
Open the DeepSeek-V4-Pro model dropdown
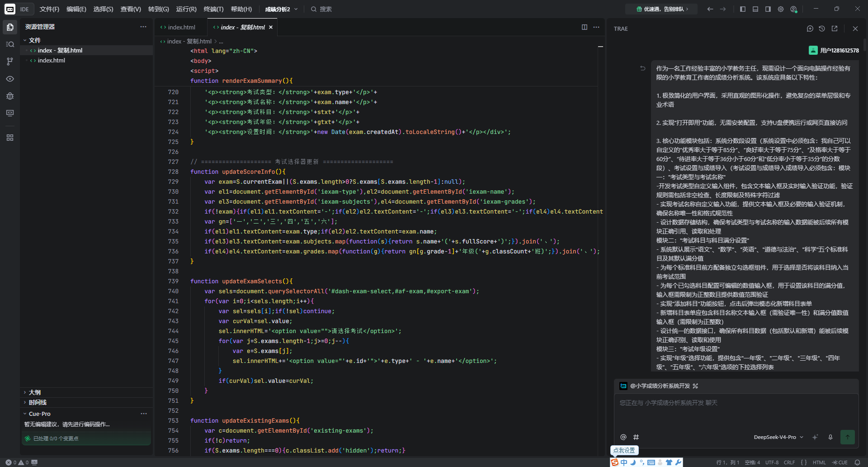coord(778,437)
